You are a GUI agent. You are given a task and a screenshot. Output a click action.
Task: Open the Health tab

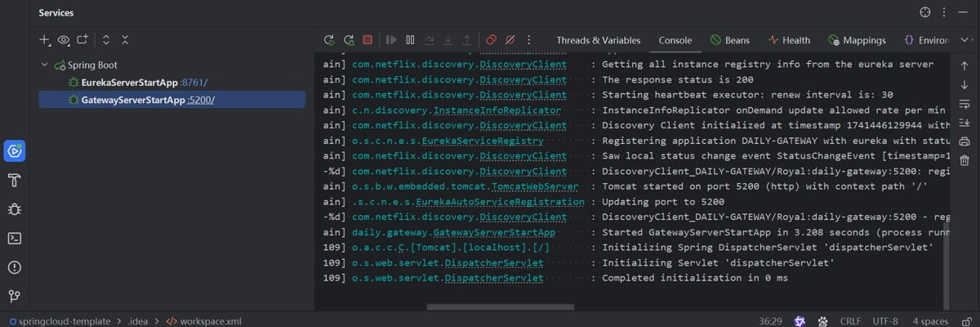(x=789, y=40)
